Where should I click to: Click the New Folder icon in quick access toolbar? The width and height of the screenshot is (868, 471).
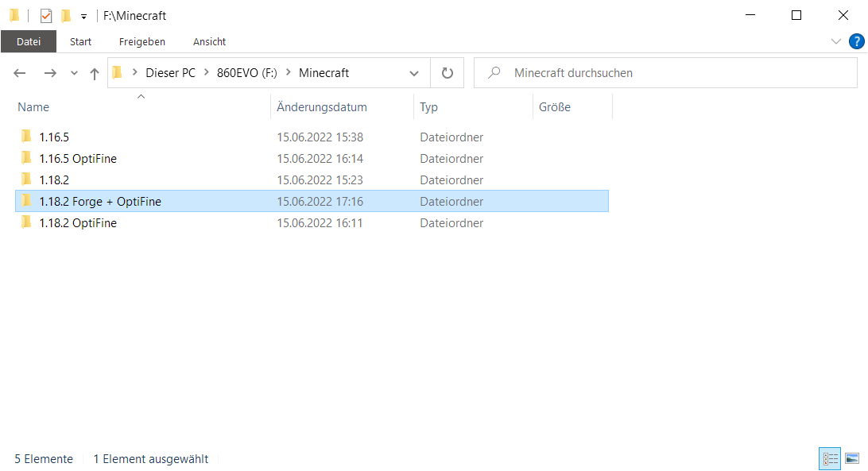[66, 16]
